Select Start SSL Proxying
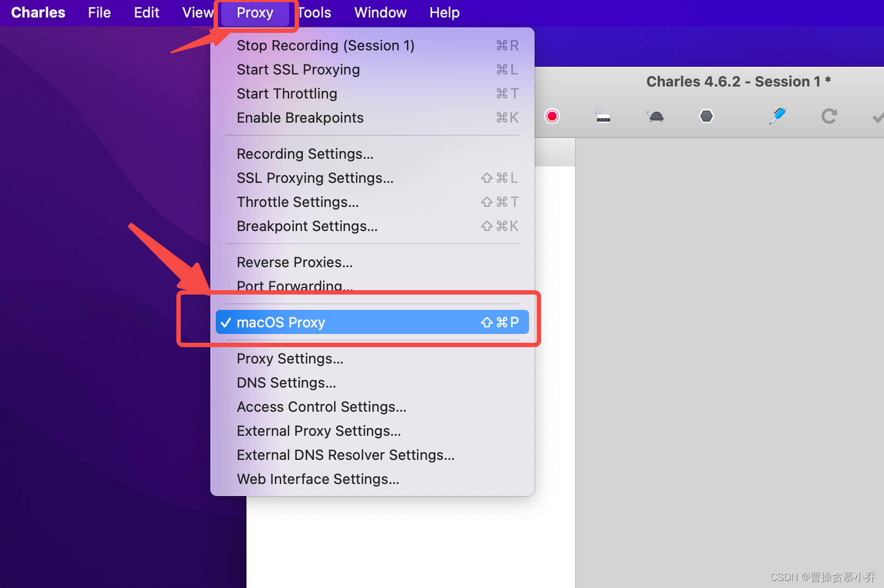884x588 pixels. point(372,70)
